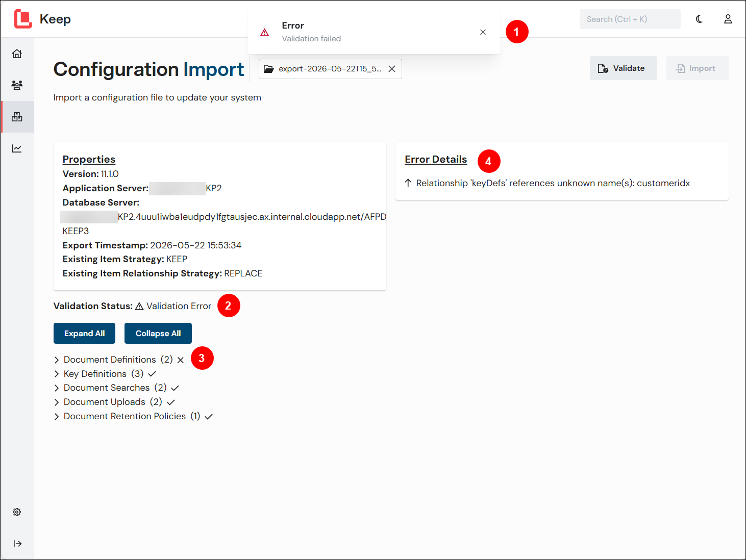Screen dimensions: 746x560
Task: Select the 'Document Searches (2)' row label
Action: (115, 388)
